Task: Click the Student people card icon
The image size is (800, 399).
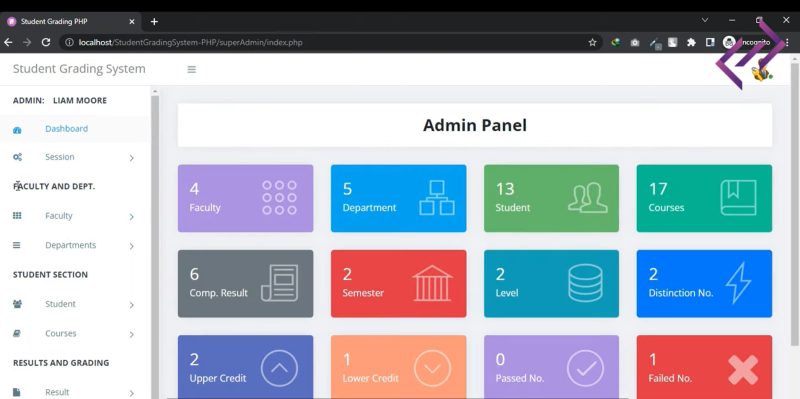Action: (x=588, y=197)
